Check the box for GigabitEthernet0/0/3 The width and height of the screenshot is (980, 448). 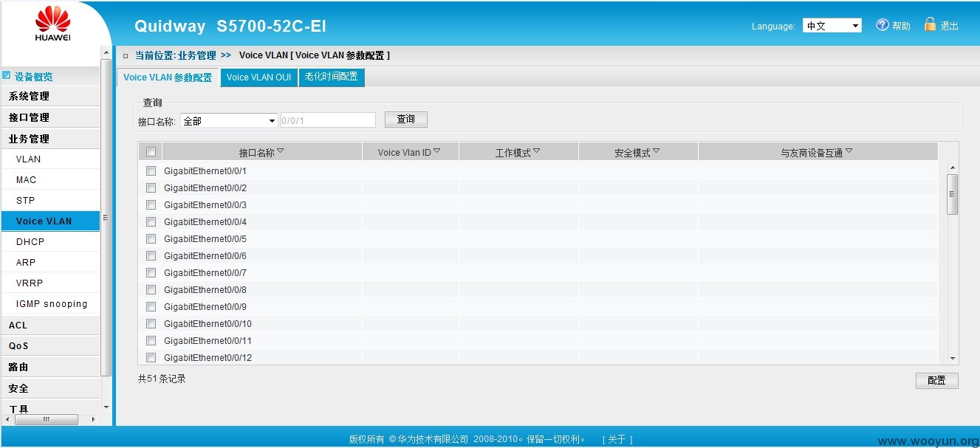tap(151, 205)
